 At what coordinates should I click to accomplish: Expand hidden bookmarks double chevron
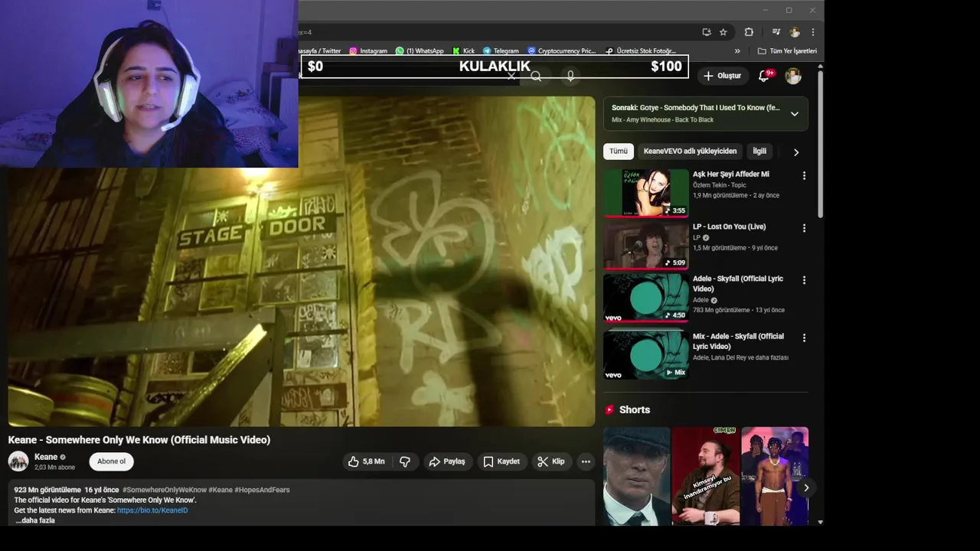[737, 51]
